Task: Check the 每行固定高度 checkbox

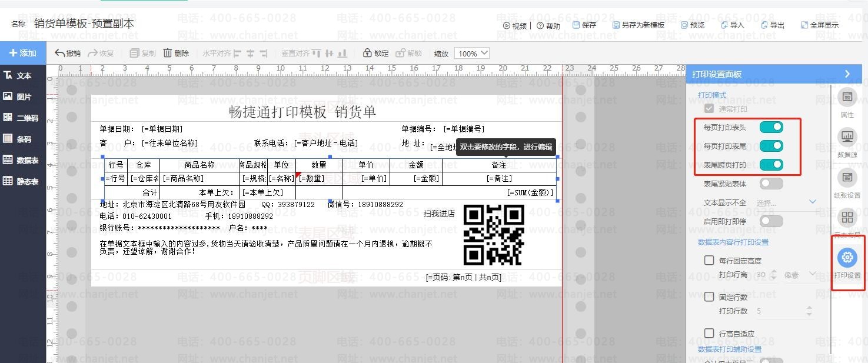Action: coord(709,260)
